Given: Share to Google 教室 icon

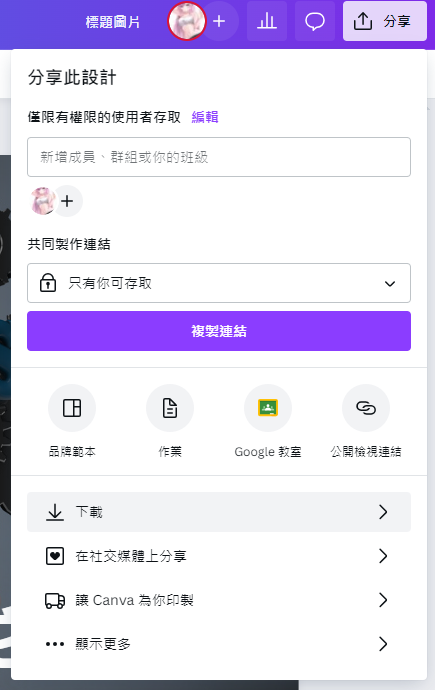Looking at the screenshot, I should pyautogui.click(x=268, y=408).
